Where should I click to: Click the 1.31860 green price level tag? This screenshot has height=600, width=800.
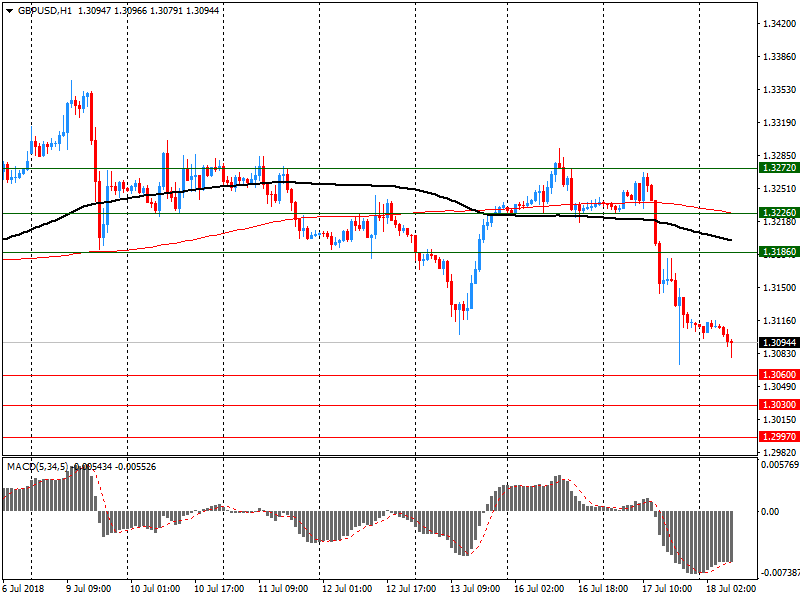click(775, 253)
